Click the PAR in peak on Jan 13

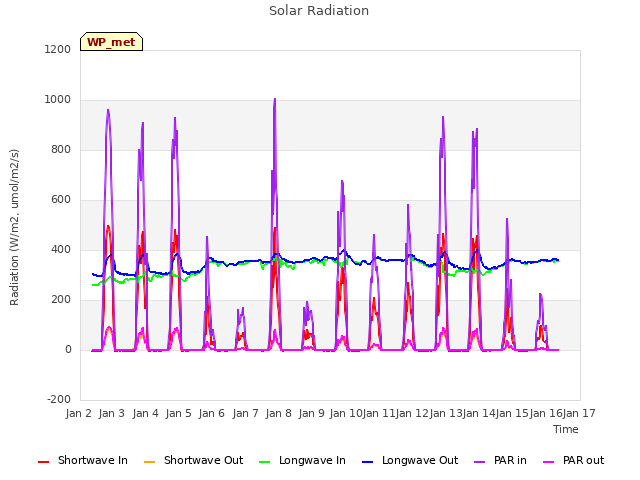tap(443, 117)
